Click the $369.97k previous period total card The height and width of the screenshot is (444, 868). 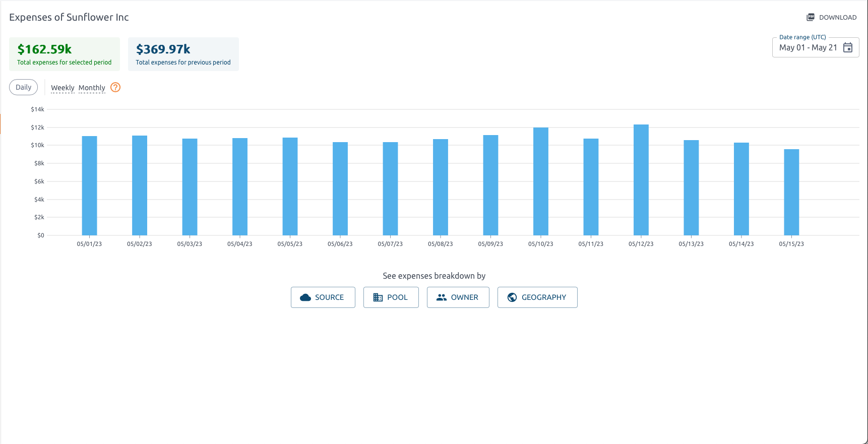click(x=183, y=54)
